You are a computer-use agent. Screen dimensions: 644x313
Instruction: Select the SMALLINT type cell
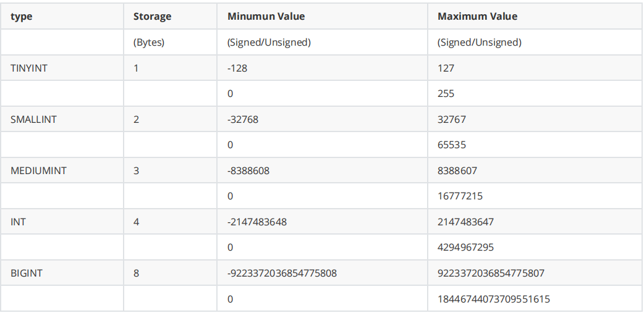coord(33,119)
